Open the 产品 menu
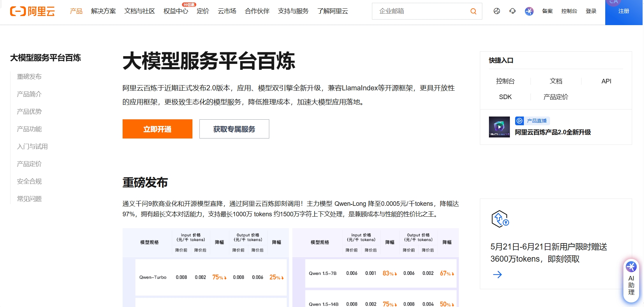The image size is (644, 307). (76, 11)
